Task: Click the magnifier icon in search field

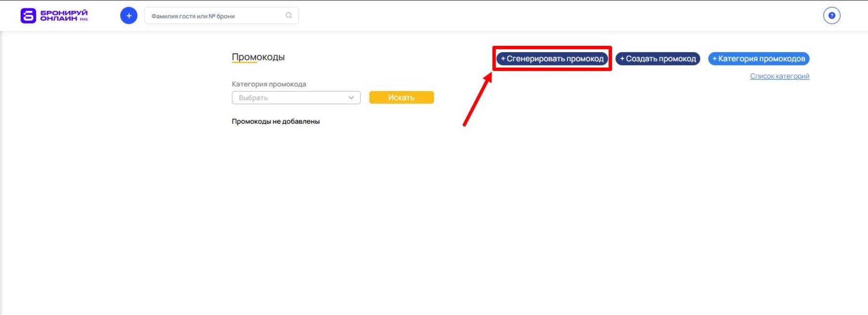Action: (x=288, y=15)
